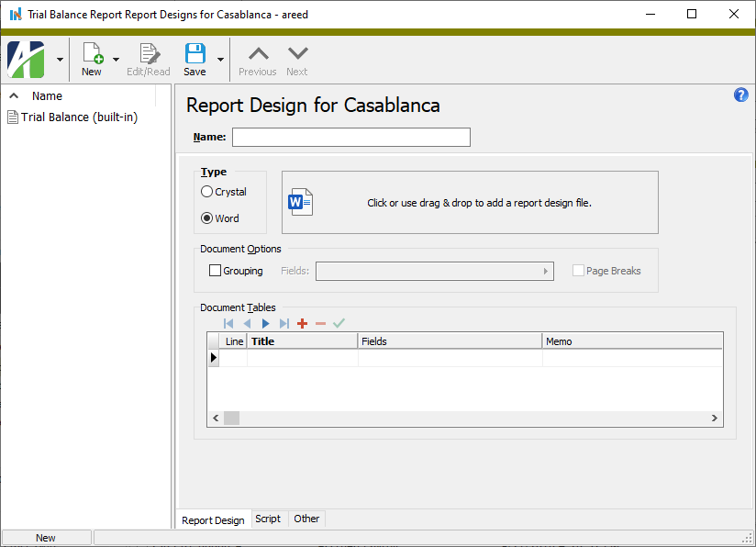Click the New document toolbar icon
The image size is (756, 547).
[92, 54]
